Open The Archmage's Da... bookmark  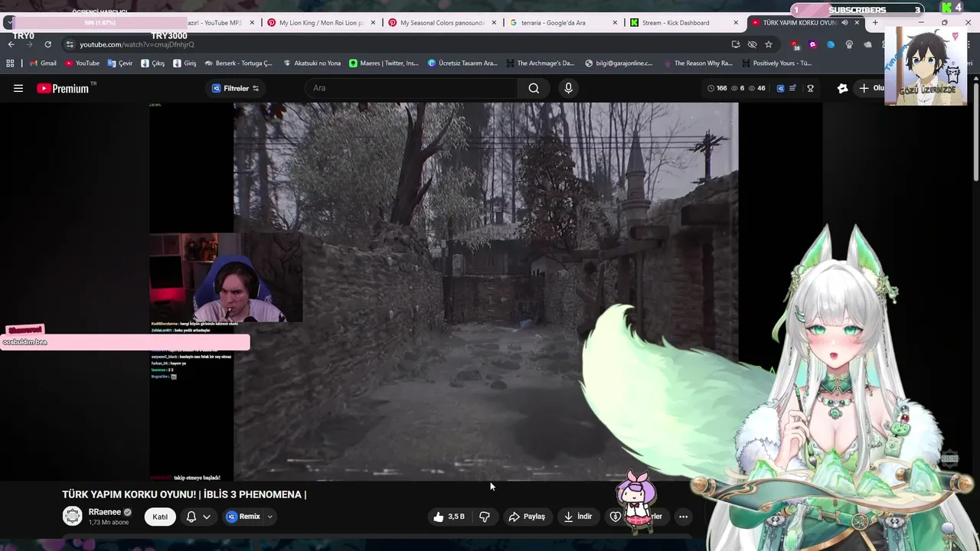click(540, 64)
